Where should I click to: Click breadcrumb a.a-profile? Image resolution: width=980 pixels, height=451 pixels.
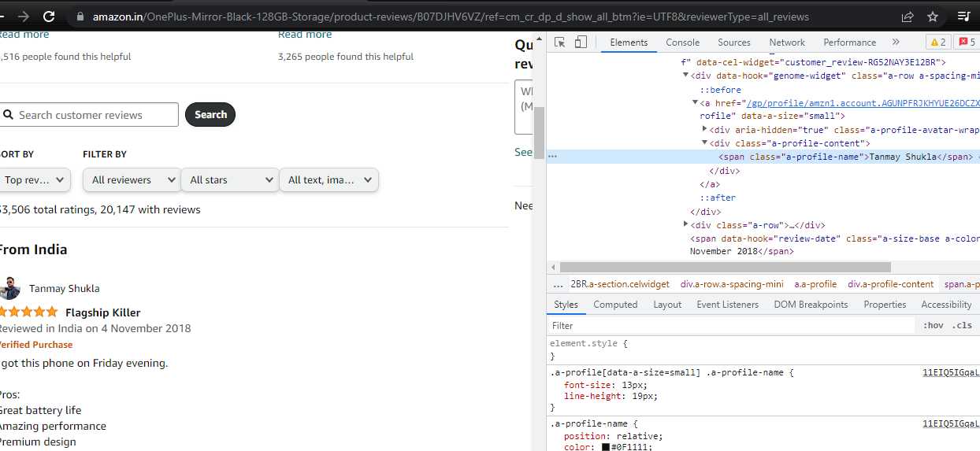(x=815, y=284)
